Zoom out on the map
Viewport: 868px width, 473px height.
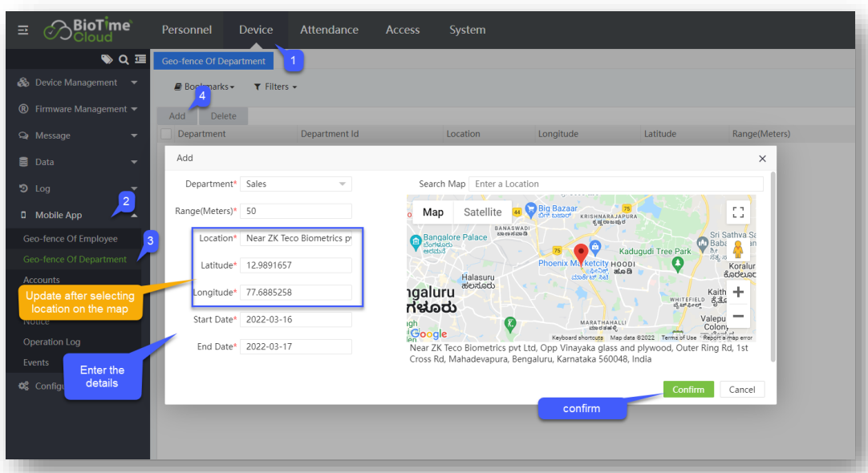738,317
